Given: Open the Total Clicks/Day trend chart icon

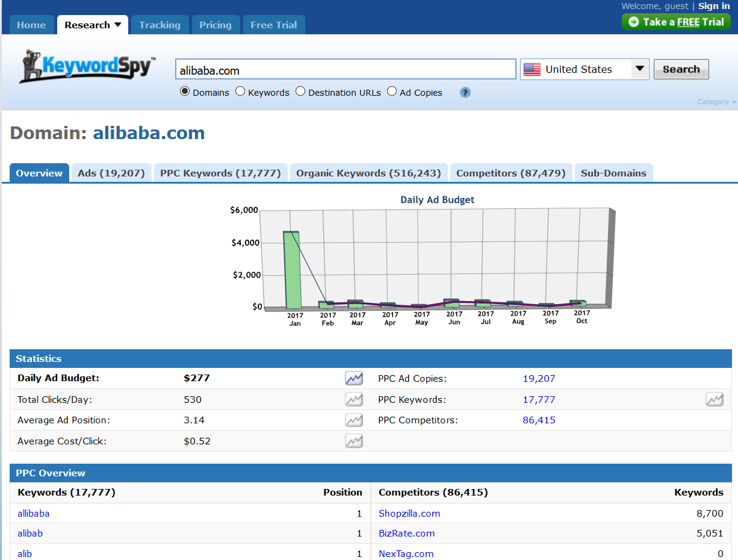Looking at the screenshot, I should click(x=354, y=399).
